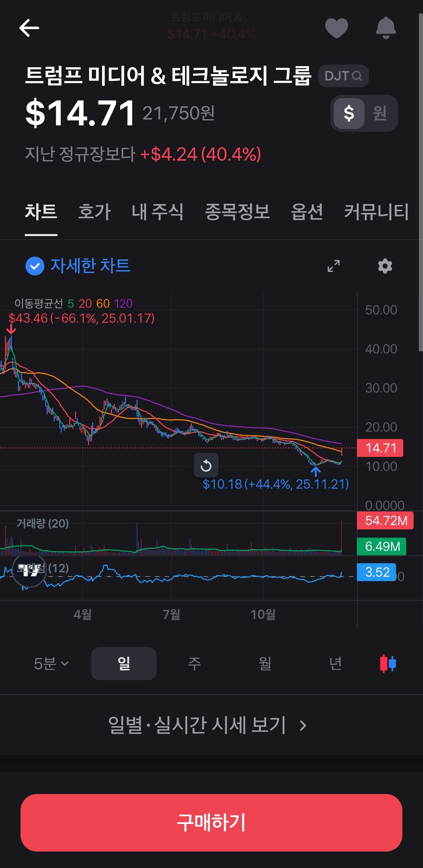423x868 pixels.
Task: Tap the 50.00 price axis label
Action: [x=381, y=310]
